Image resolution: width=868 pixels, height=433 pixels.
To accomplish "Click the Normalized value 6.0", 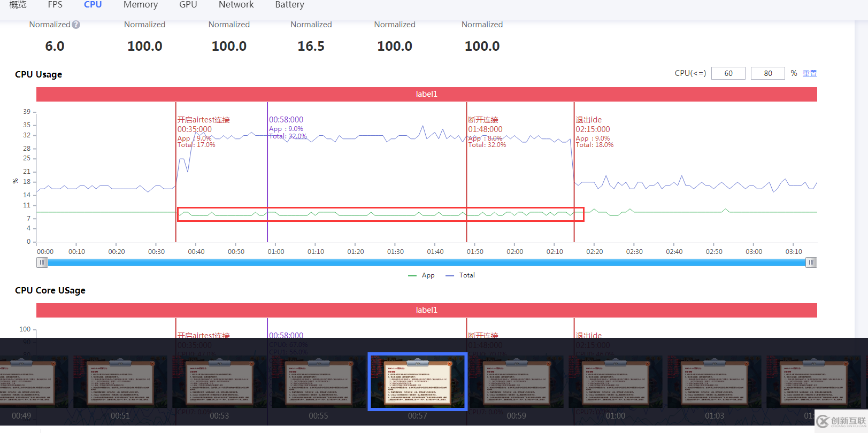I will pos(55,47).
